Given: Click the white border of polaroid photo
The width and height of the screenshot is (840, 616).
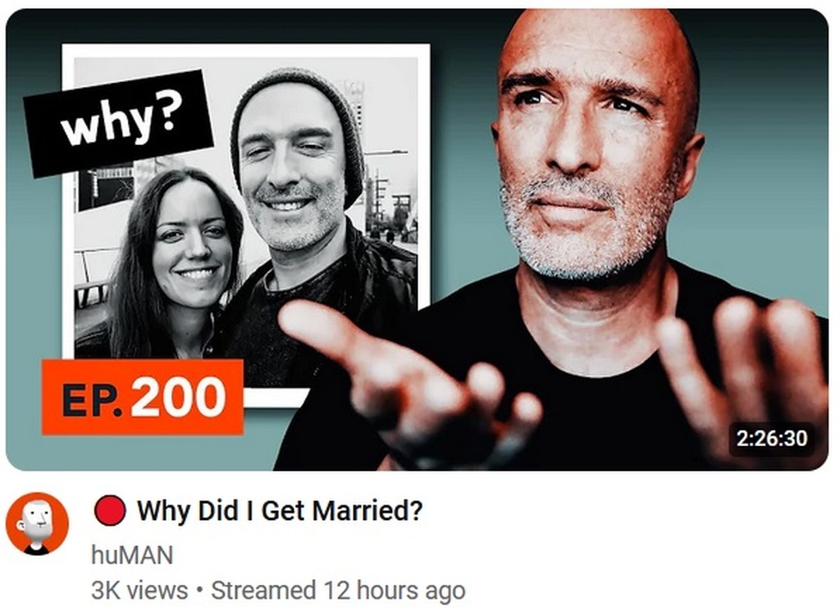Looking at the screenshot, I should click(246, 50).
